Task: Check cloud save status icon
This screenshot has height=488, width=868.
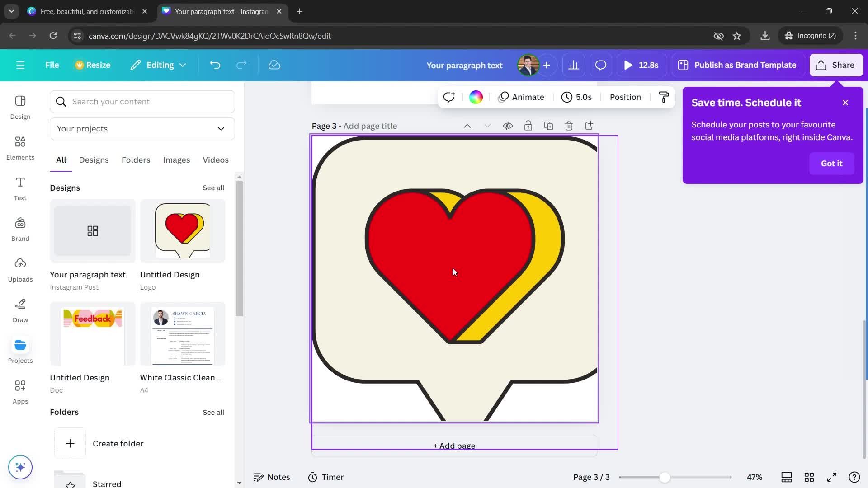Action: [274, 65]
